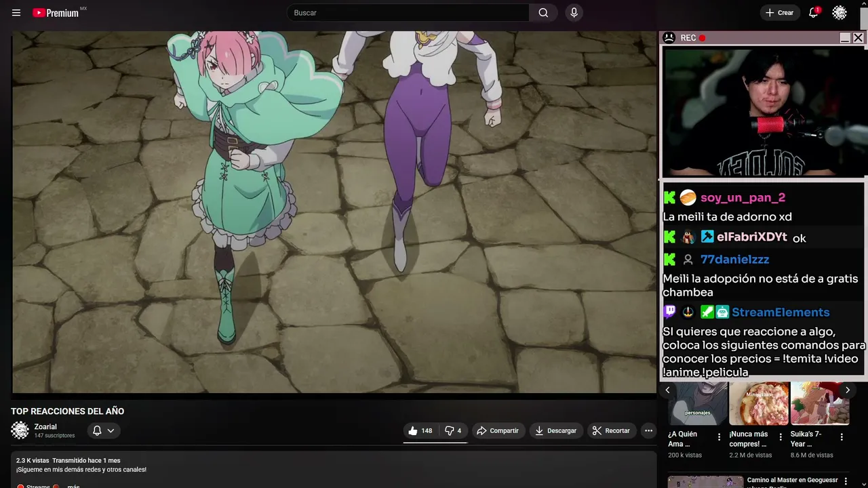The height and width of the screenshot is (488, 868).
Task: Click the elFabriXDYt chat username
Action: (x=752, y=237)
